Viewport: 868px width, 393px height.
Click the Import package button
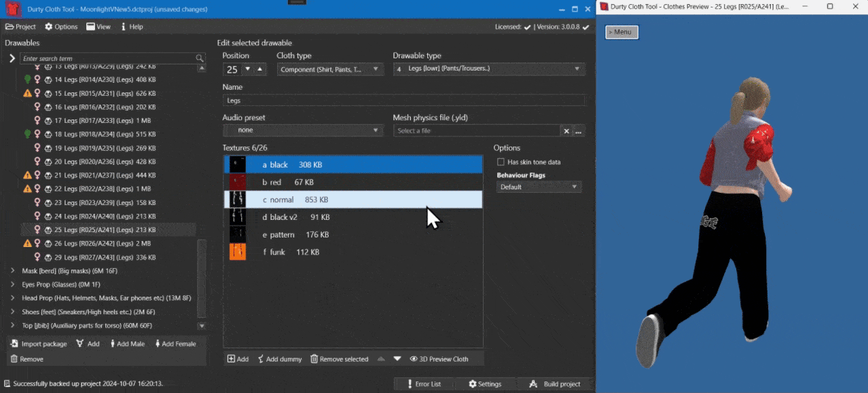pyautogui.click(x=39, y=344)
